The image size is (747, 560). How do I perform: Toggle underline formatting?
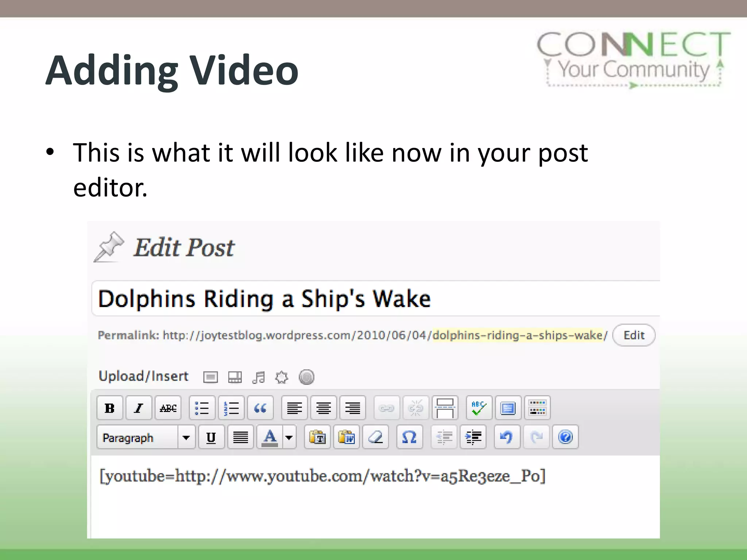click(x=211, y=437)
